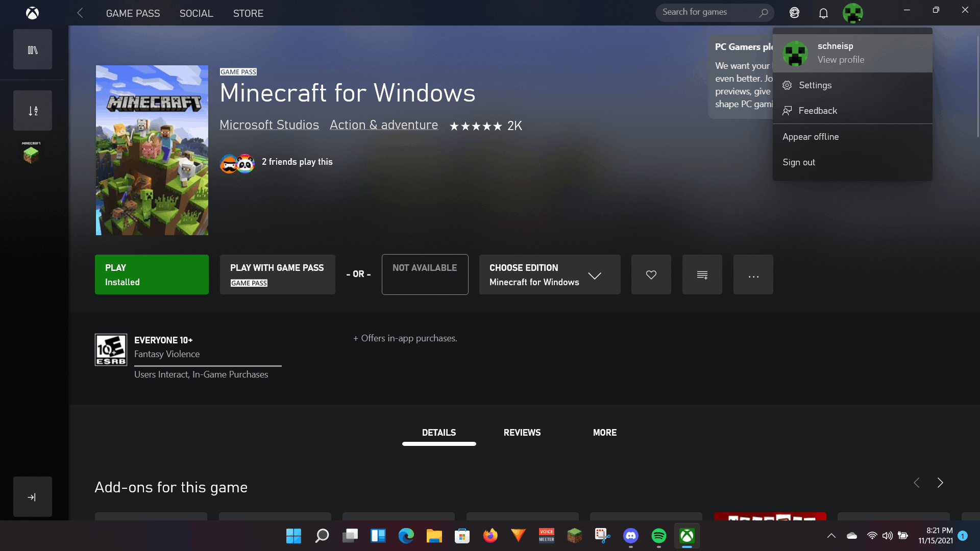Switch to the DETAILS tab
This screenshot has width=980, height=551.
click(439, 433)
